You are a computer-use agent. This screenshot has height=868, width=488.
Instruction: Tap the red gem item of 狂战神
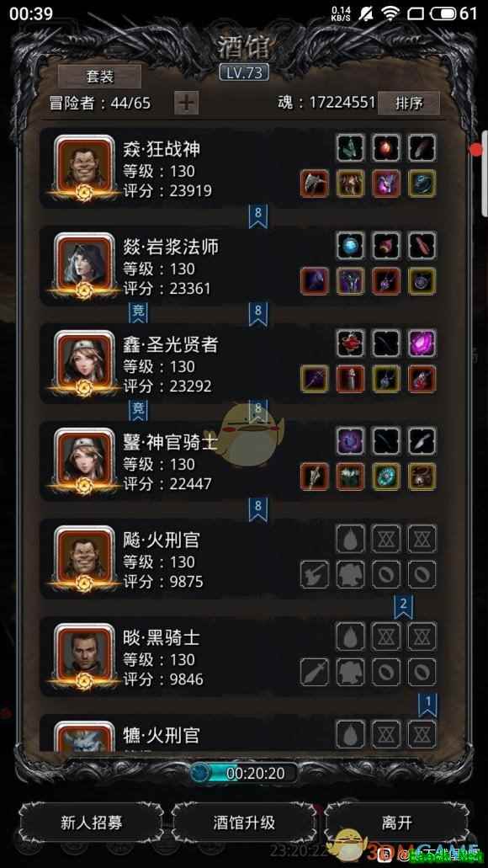(x=386, y=147)
